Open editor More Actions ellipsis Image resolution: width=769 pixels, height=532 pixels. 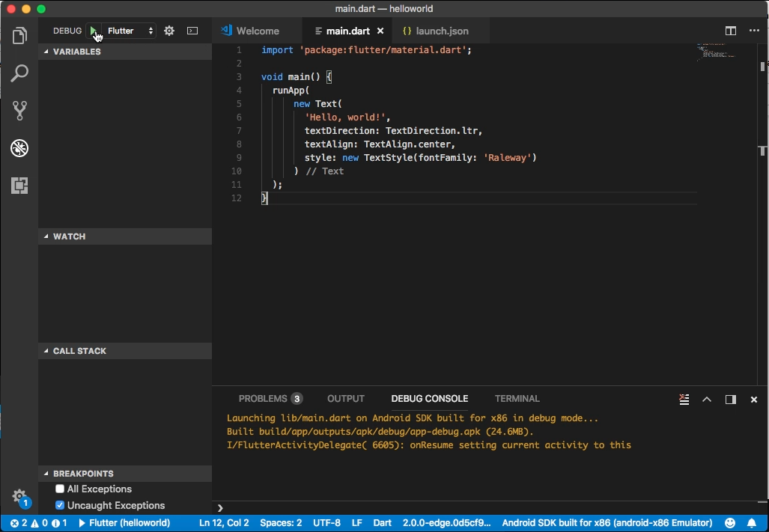[x=754, y=31]
